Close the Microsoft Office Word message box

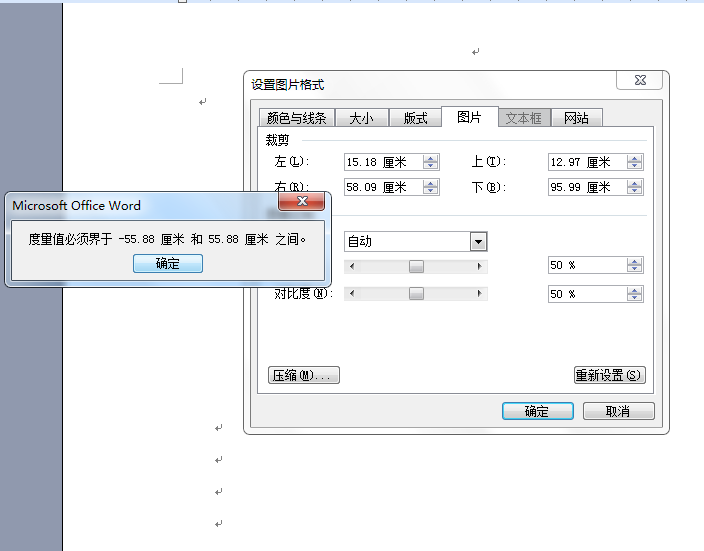[302, 201]
